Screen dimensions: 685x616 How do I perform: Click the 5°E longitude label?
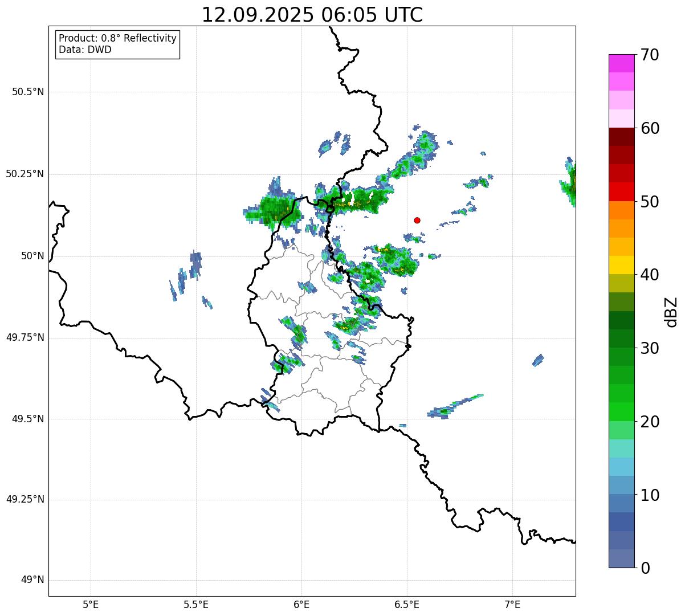(x=91, y=604)
